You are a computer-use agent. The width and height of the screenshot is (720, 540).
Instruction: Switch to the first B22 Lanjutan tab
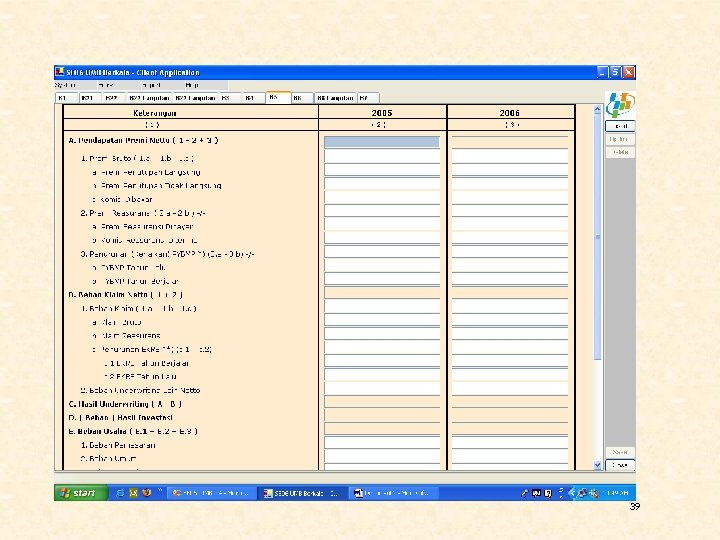(149, 98)
